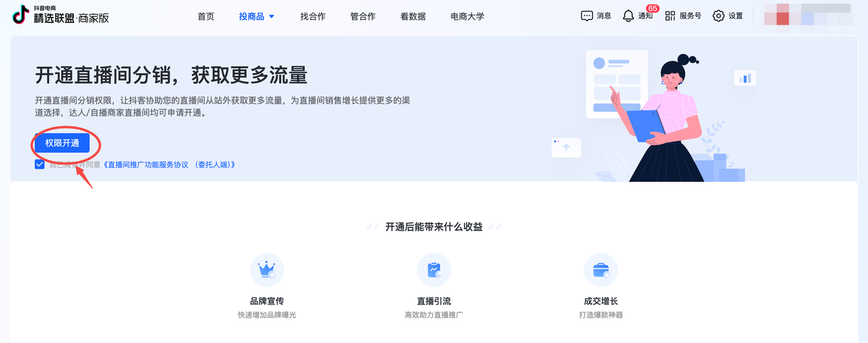868x343 pixels.
Task: Click the Douyin 精选联盟 logo
Action: point(60,15)
